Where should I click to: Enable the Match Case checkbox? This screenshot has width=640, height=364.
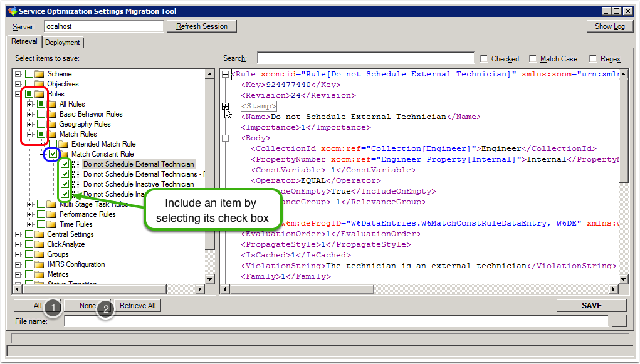533,59
